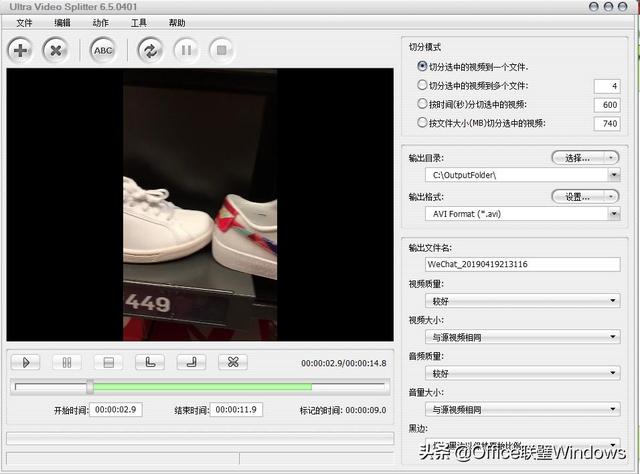Click the 设置... format settings button
This screenshot has width=640, height=474.
point(585,197)
